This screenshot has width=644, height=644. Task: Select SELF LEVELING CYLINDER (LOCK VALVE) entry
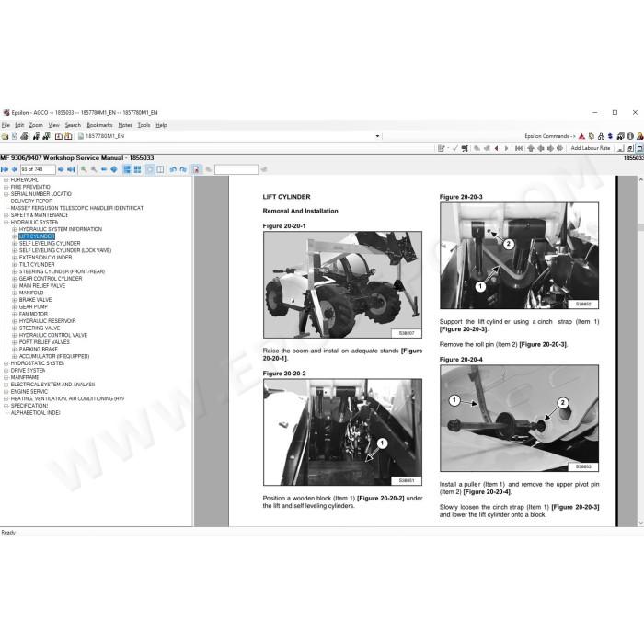click(x=65, y=250)
